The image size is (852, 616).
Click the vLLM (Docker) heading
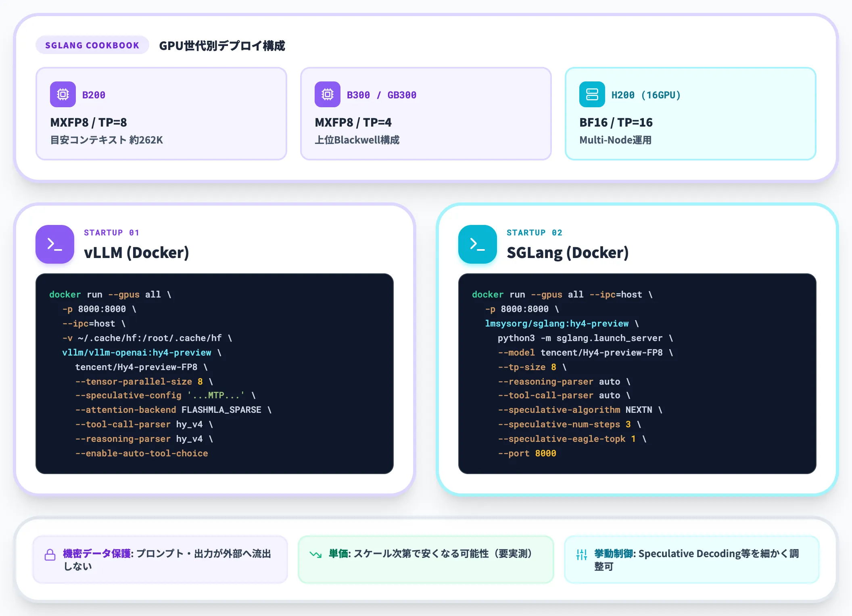(136, 253)
